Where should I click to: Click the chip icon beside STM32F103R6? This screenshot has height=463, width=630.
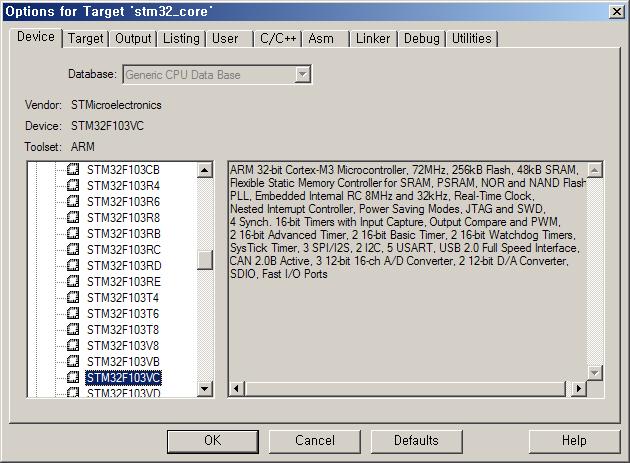coord(73,201)
